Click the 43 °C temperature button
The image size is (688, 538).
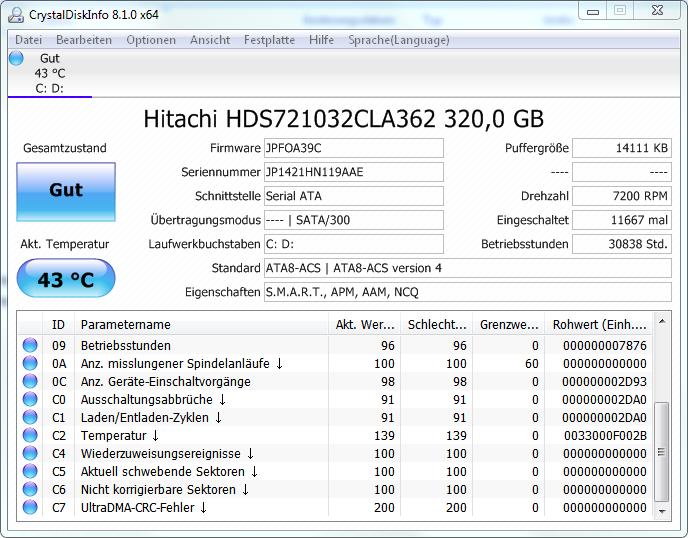[x=66, y=278]
